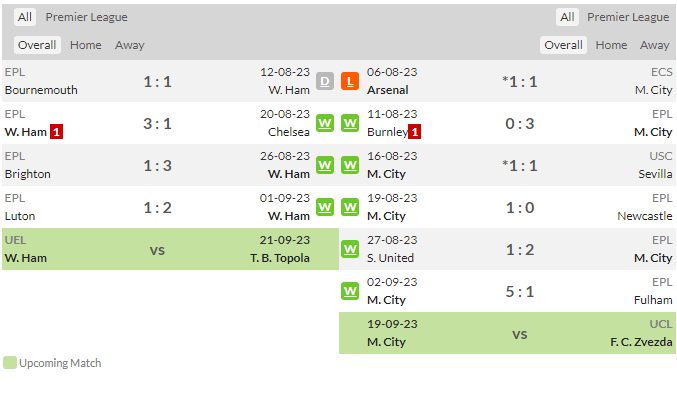Click the gray D draw badge for Bournemouth match
Screen dimensions: 677x399
click(x=325, y=81)
